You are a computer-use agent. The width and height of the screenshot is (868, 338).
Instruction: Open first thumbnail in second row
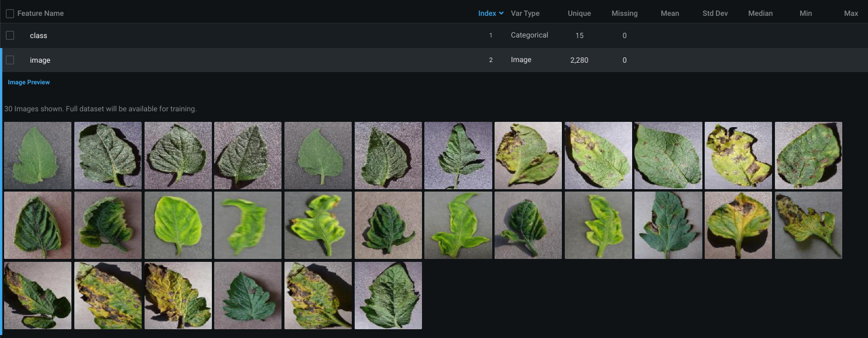click(x=37, y=225)
